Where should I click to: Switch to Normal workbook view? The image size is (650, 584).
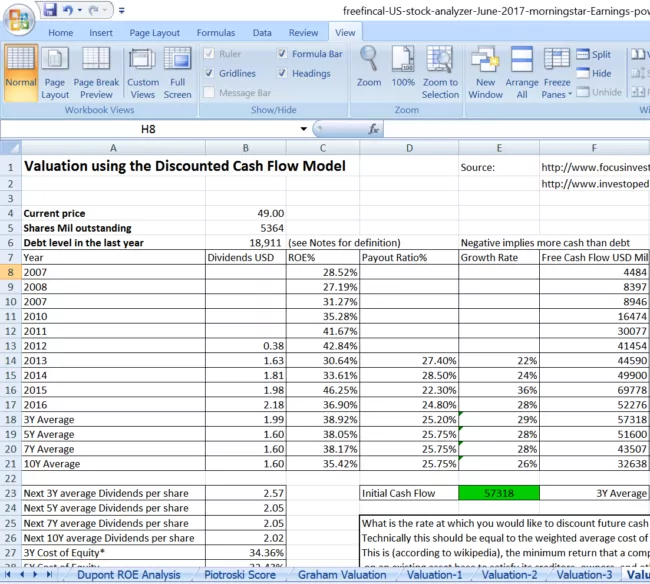tap(21, 70)
